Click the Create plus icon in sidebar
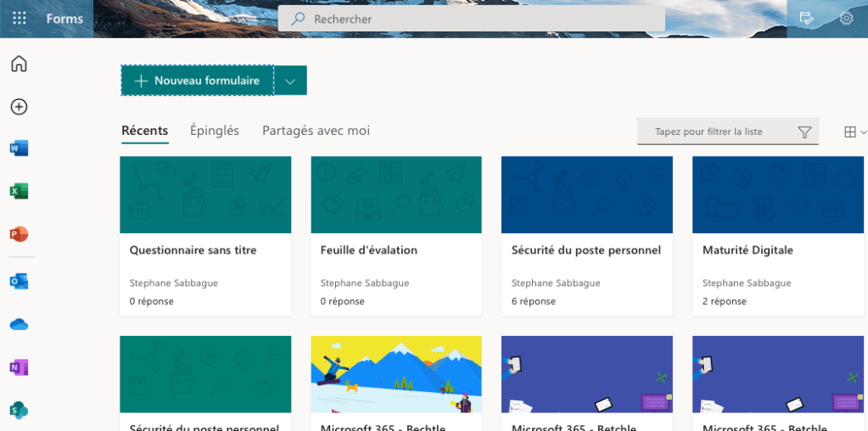This screenshot has width=868, height=431. 19,107
